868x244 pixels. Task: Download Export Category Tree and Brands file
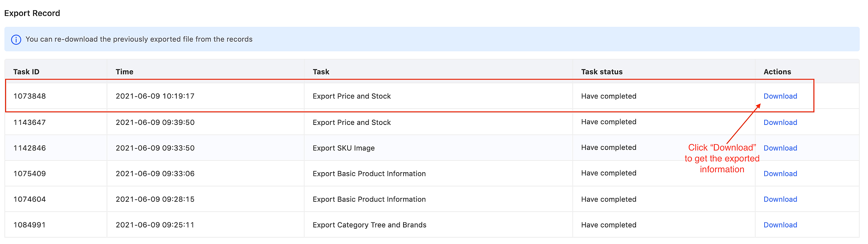click(x=780, y=225)
